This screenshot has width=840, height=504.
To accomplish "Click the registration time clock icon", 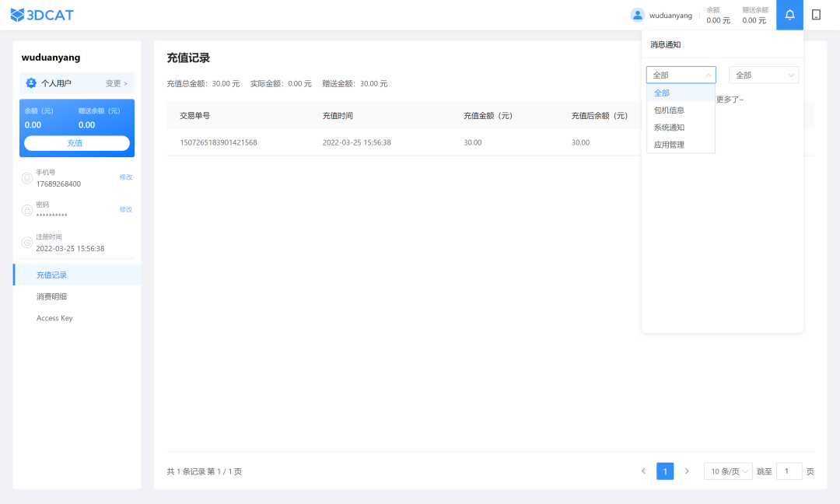I will pos(27,243).
